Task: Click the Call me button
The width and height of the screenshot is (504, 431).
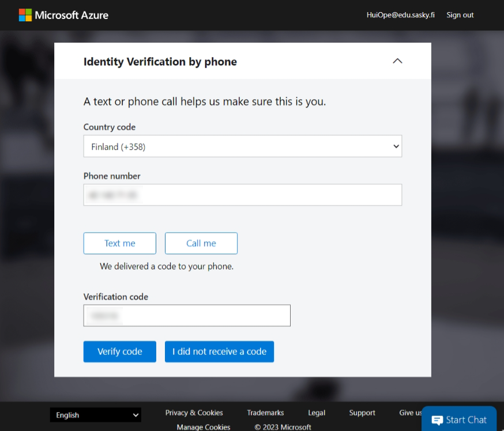Action: click(x=201, y=243)
